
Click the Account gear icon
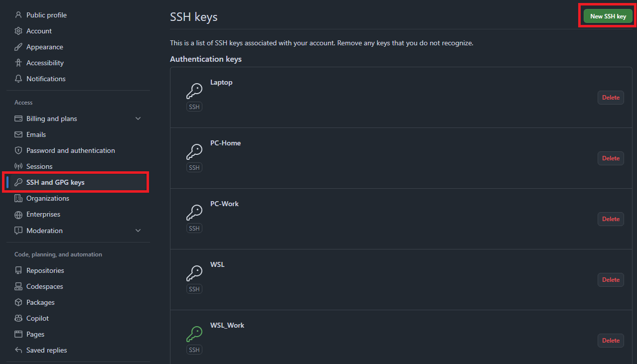(18, 31)
